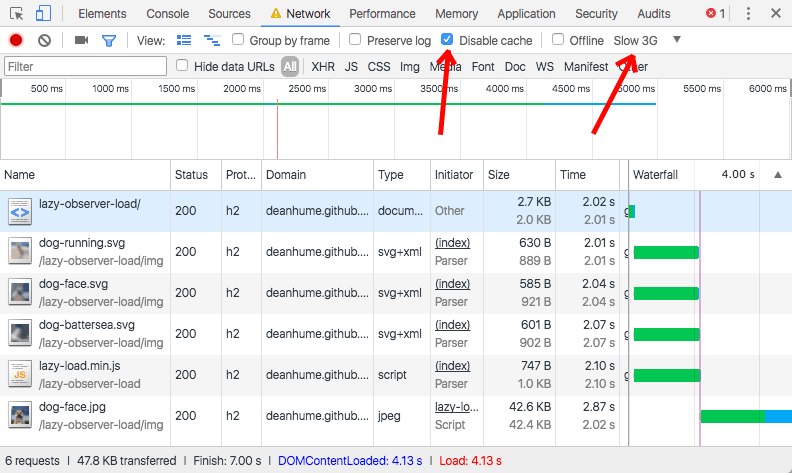Sort by the Status column header

pyautogui.click(x=196, y=175)
